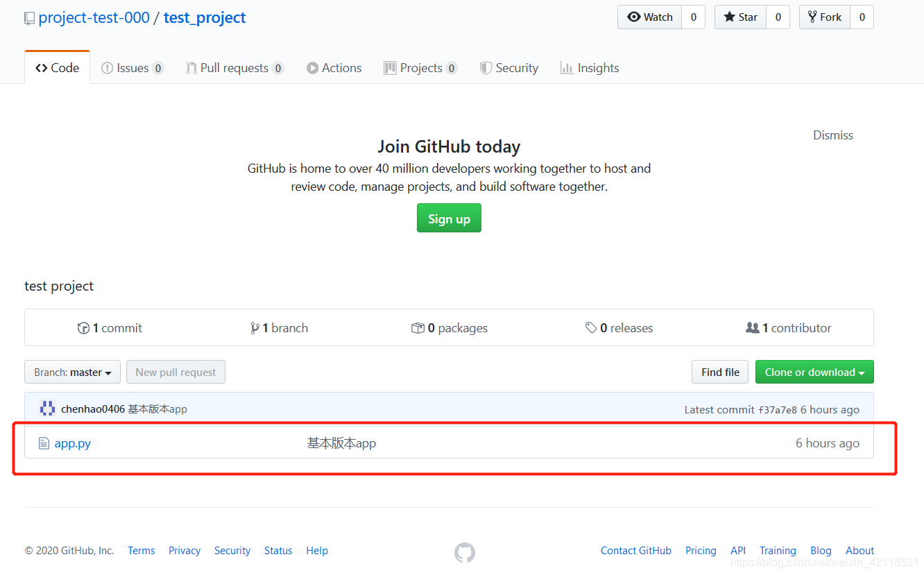Click the New pull request button
The image size is (924, 575).
point(176,372)
